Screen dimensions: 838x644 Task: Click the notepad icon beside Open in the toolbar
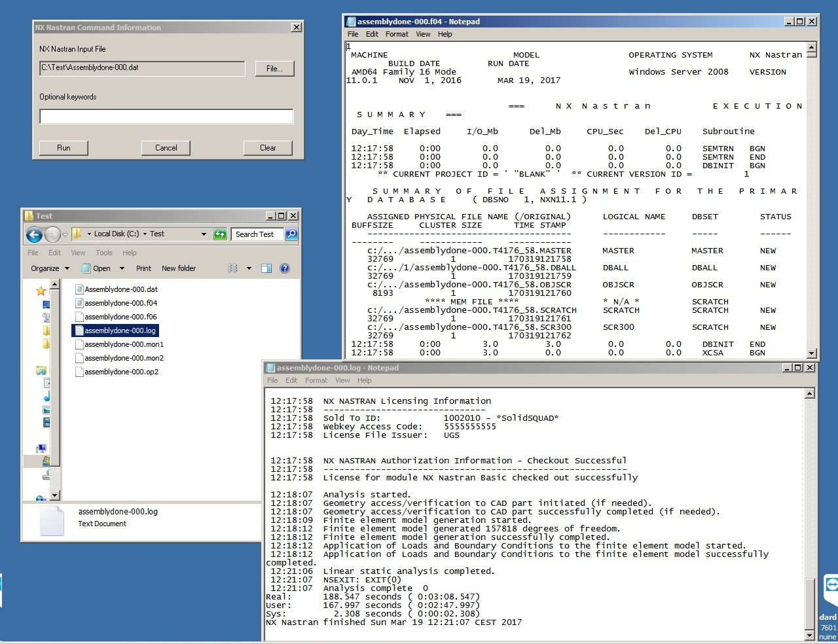86,268
